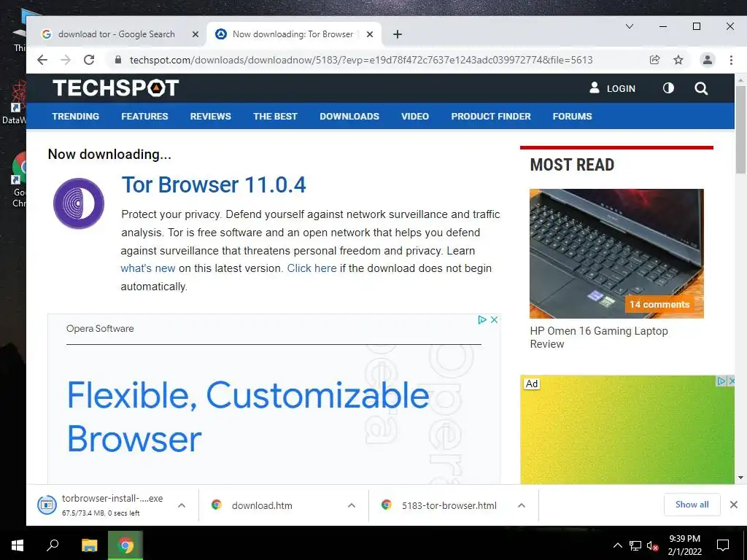
Task: Toggle dark mode with the half-circle icon
Action: (668, 88)
